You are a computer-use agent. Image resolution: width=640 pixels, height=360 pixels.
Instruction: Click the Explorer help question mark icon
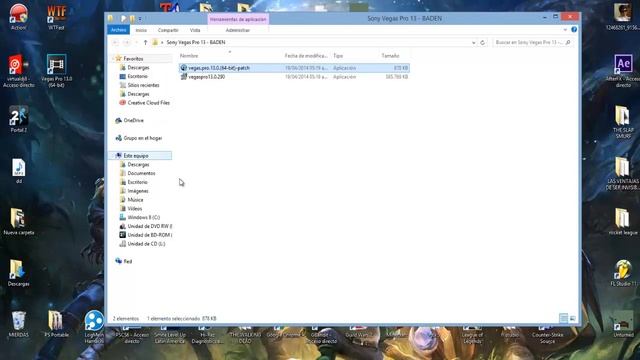(x=574, y=30)
